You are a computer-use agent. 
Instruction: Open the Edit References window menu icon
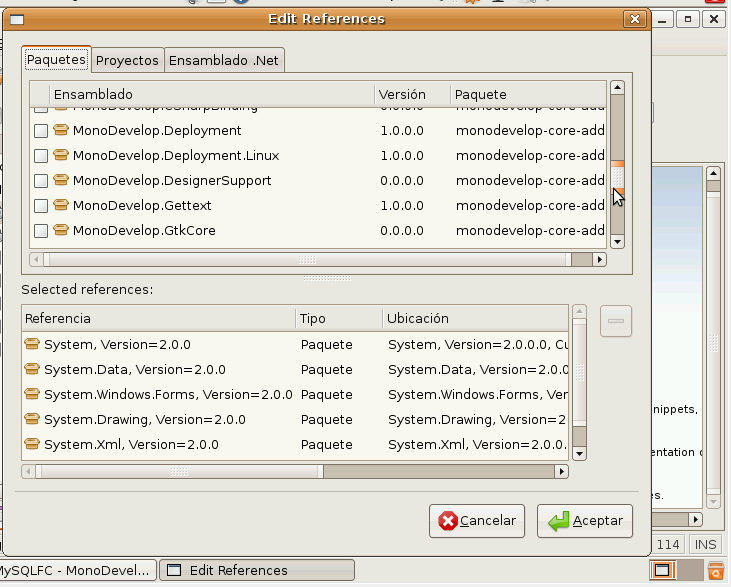pyautogui.click(x=17, y=20)
